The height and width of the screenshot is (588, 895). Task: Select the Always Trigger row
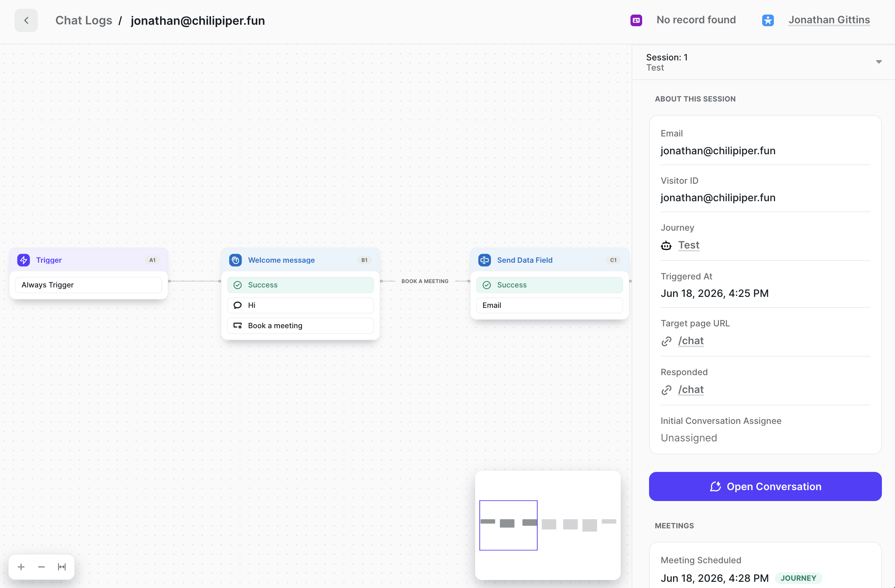(88, 285)
